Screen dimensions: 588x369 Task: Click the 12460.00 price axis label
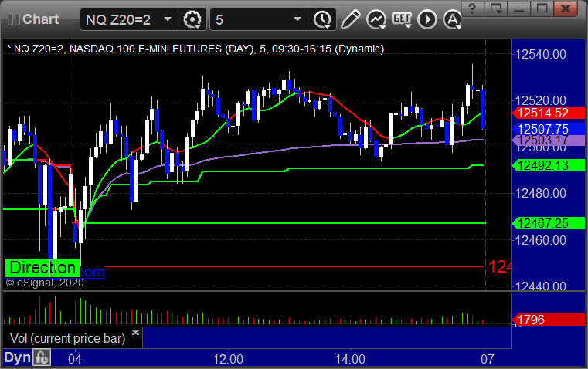click(541, 240)
